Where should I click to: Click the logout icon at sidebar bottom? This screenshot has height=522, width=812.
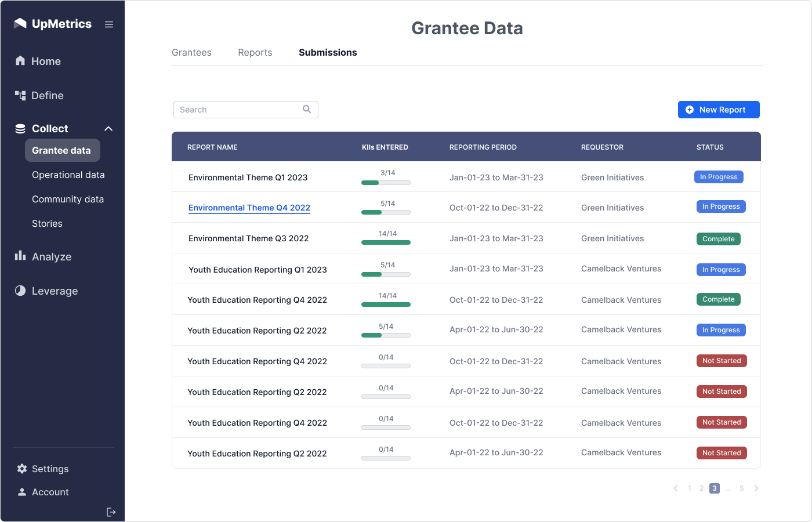coord(111,512)
